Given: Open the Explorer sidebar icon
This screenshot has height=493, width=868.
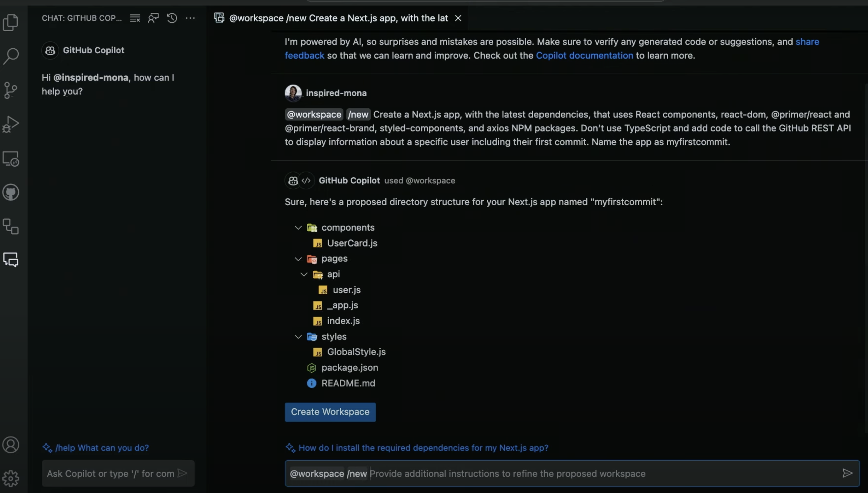Looking at the screenshot, I should [x=11, y=22].
